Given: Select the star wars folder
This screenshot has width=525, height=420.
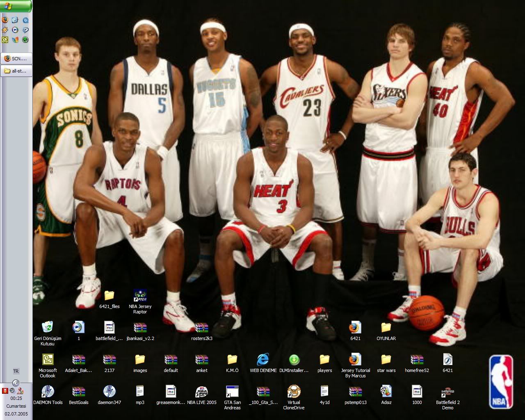Looking at the screenshot, I should pos(386,363).
